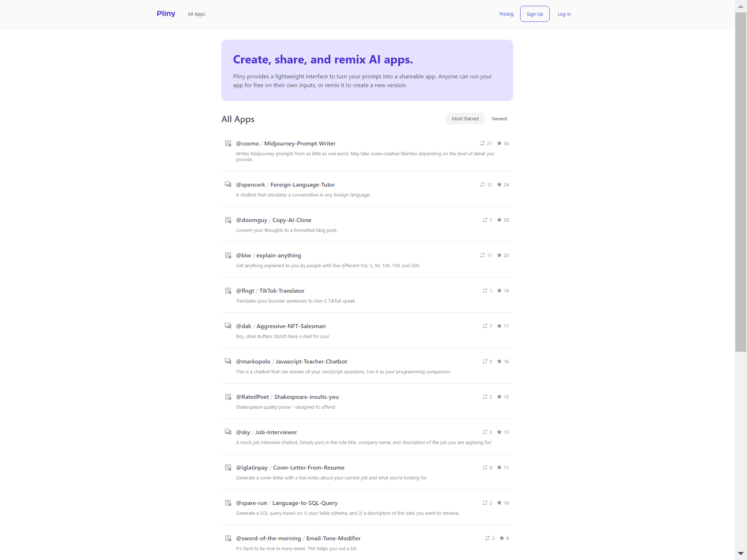Click the chat icon beside Job-Interviewer

click(228, 432)
